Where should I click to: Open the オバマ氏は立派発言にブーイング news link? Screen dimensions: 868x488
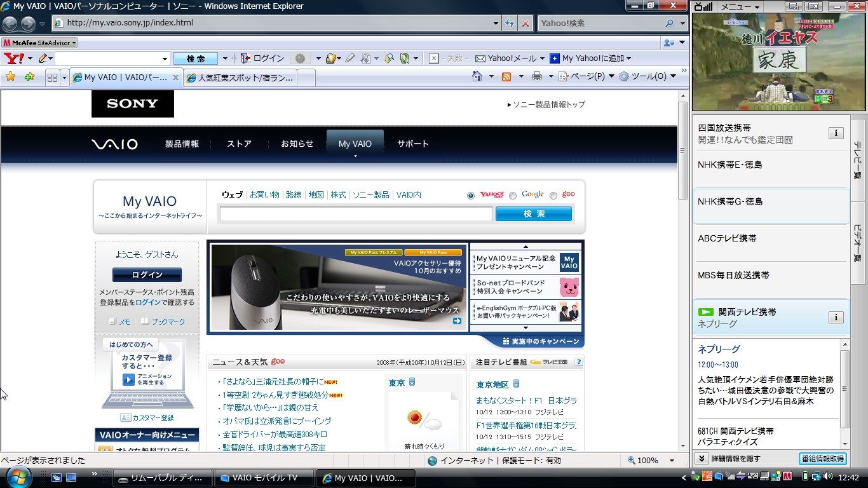[276, 421]
